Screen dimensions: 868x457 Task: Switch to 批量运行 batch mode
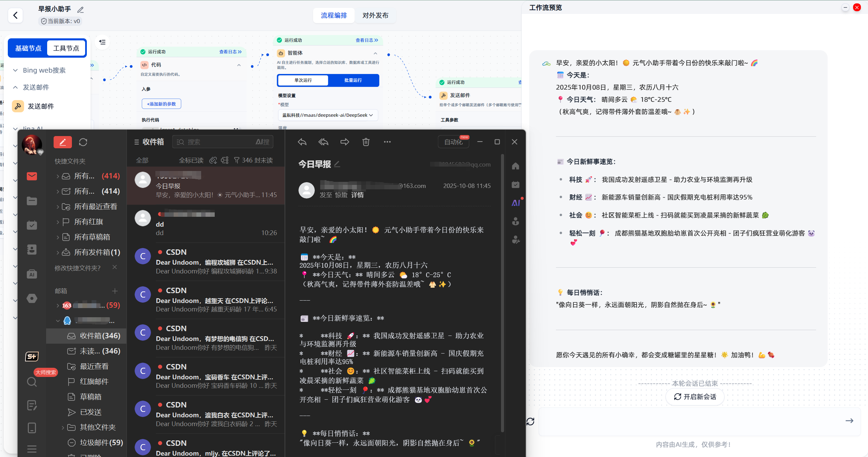[x=353, y=80]
